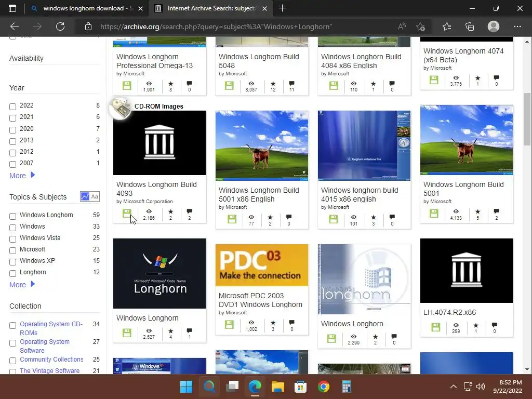Click the reviews bubble under Build 5048
The height and width of the screenshot is (399, 532).
[291, 84]
